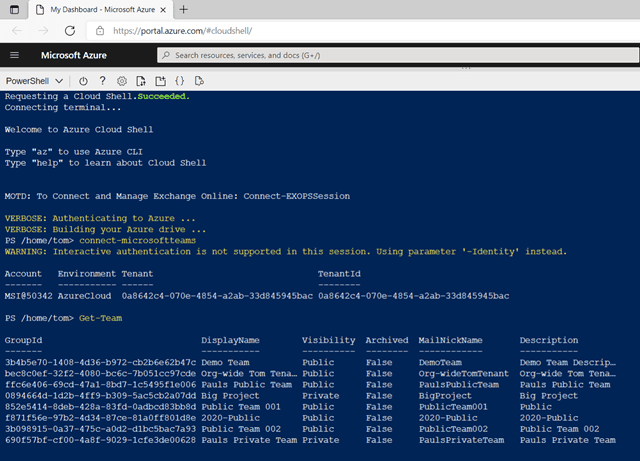This screenshot has width=640, height=461.
Task: Open Cloud Shell settings gear
Action: (122, 81)
